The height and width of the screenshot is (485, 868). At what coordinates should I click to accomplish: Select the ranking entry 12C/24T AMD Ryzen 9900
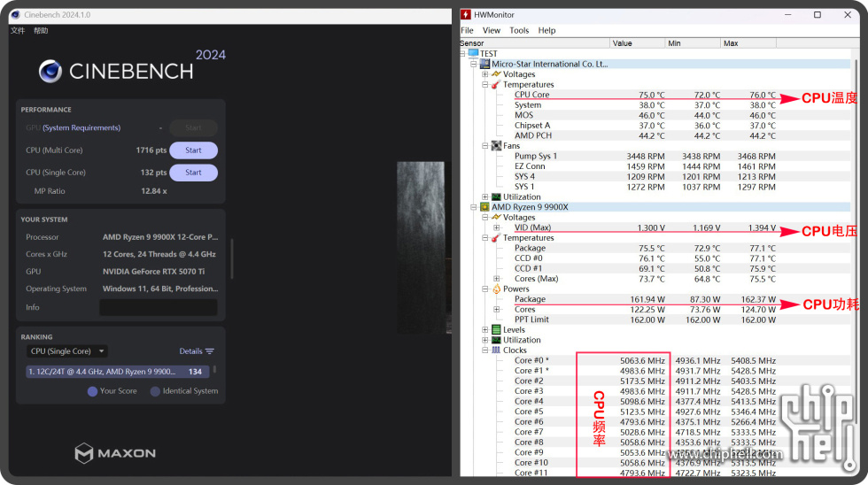(117, 372)
